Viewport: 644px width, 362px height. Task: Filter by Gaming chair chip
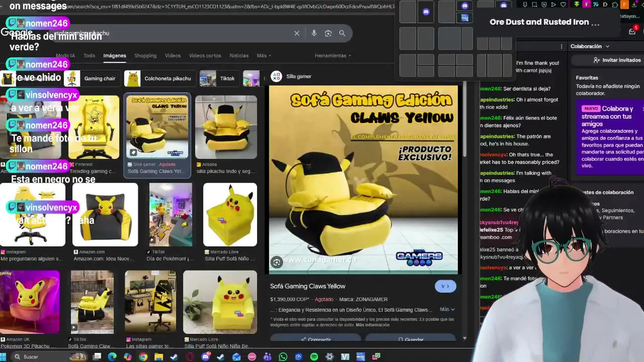pyautogui.click(x=93, y=78)
